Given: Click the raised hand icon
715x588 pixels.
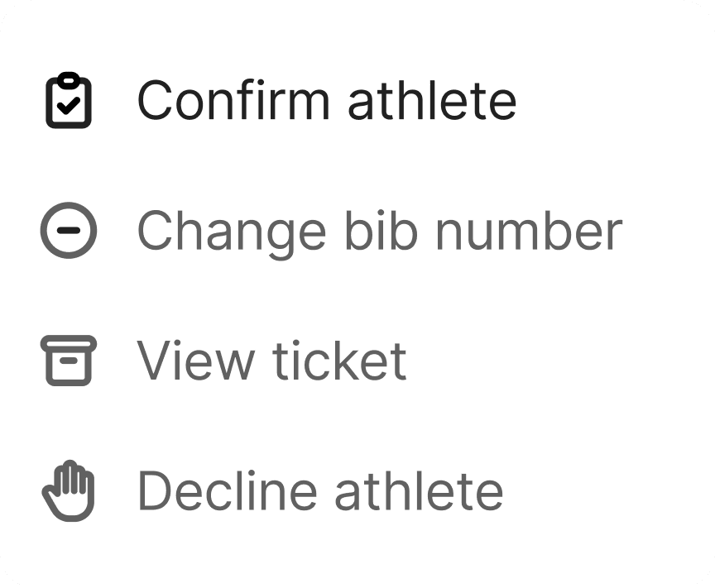Looking at the screenshot, I should [69, 491].
